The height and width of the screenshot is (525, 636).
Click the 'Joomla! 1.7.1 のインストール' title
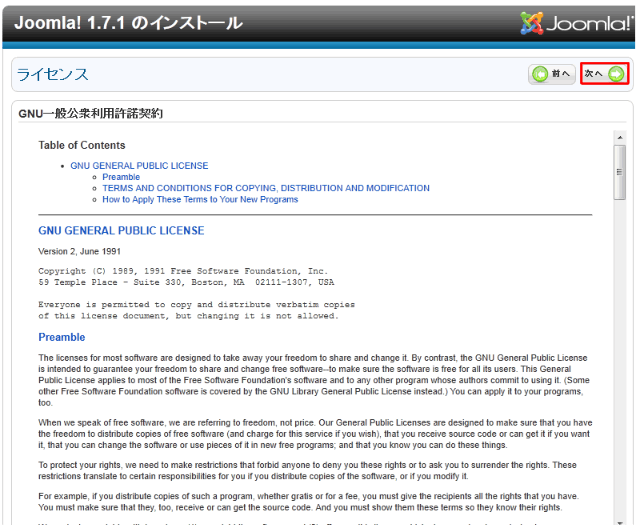(x=128, y=23)
